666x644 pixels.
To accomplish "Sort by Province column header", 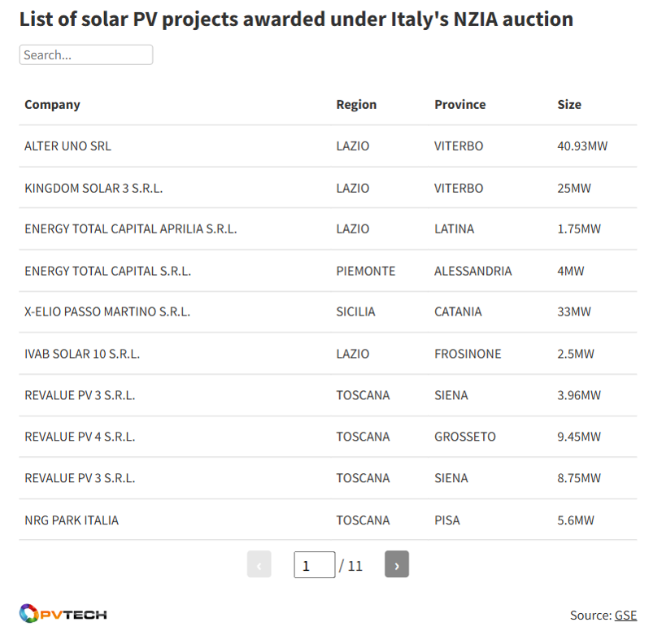I will click(459, 105).
